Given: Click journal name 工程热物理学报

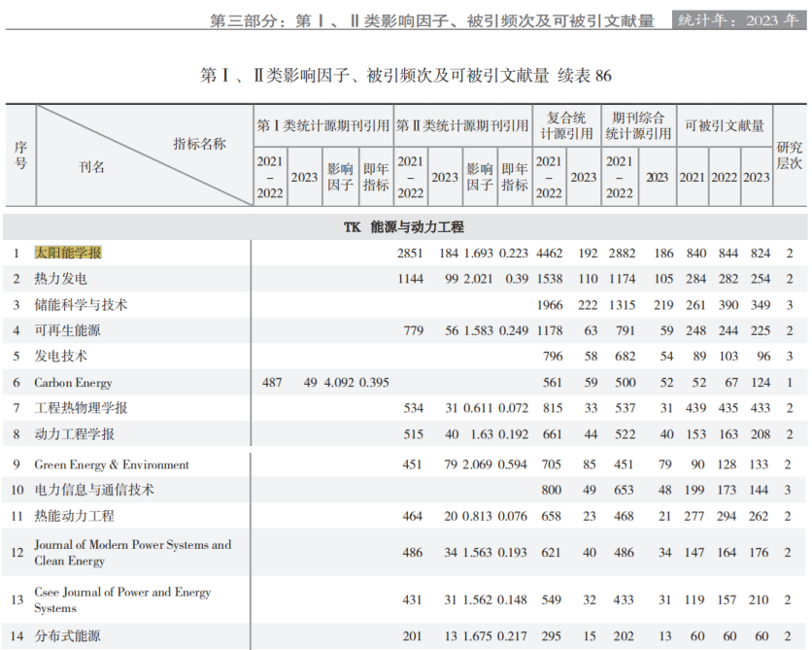Looking at the screenshot, I should pos(81,408).
